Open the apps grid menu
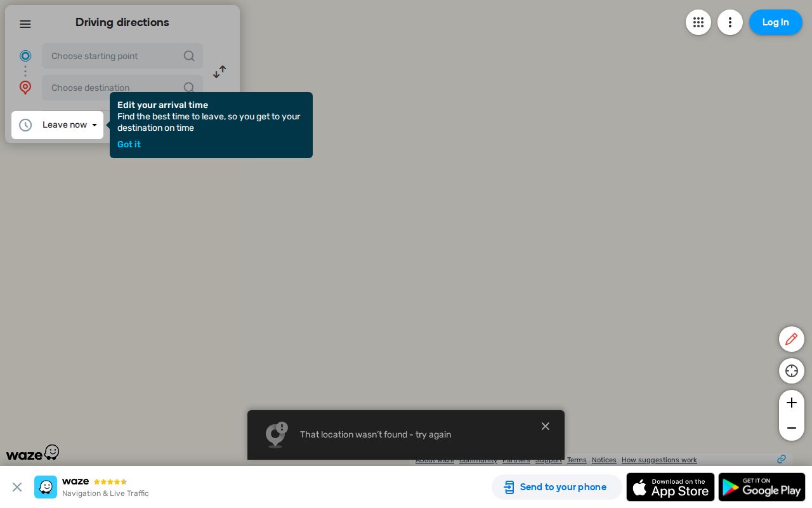Viewport: 812px width, 508px height. click(698, 22)
